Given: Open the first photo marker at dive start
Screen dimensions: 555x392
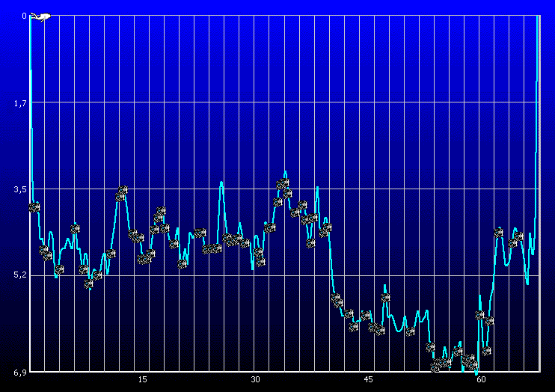Looking at the screenshot, I should click(x=34, y=207).
